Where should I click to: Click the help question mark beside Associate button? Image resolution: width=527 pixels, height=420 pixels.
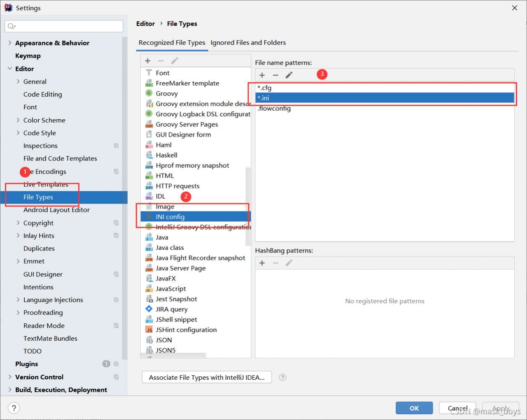click(x=282, y=377)
